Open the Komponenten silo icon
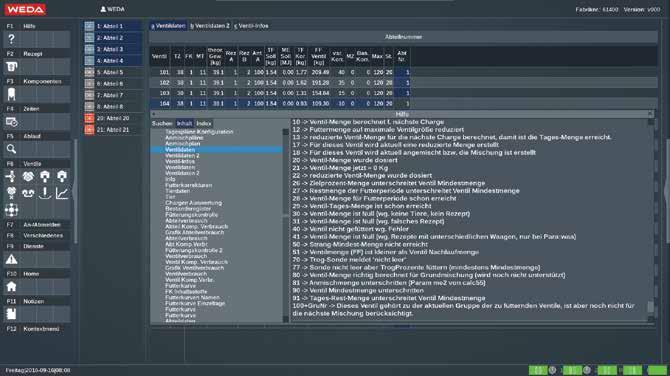The width and height of the screenshot is (670, 376). tap(12, 94)
